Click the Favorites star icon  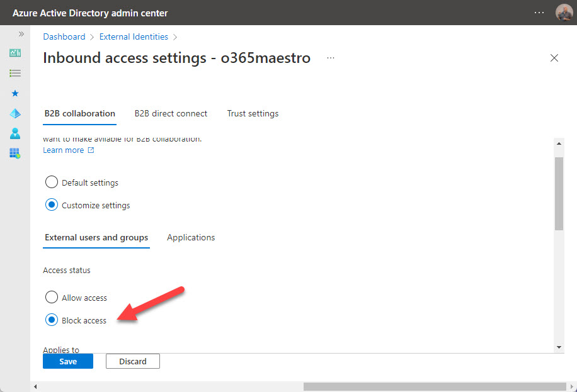[x=15, y=93]
